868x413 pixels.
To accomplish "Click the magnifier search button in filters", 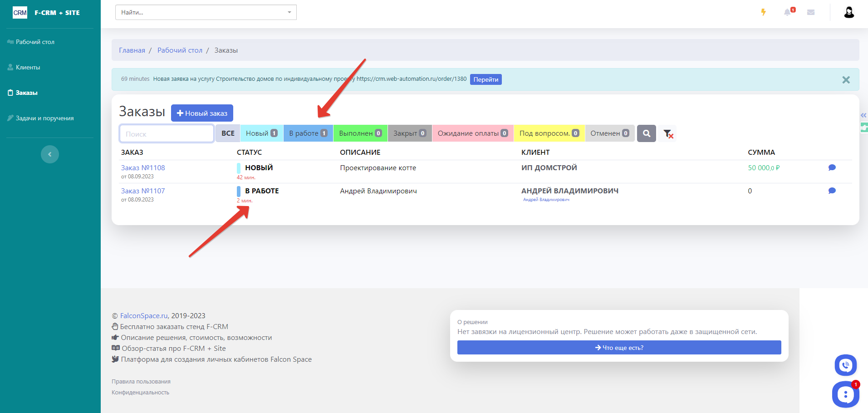I will point(646,133).
